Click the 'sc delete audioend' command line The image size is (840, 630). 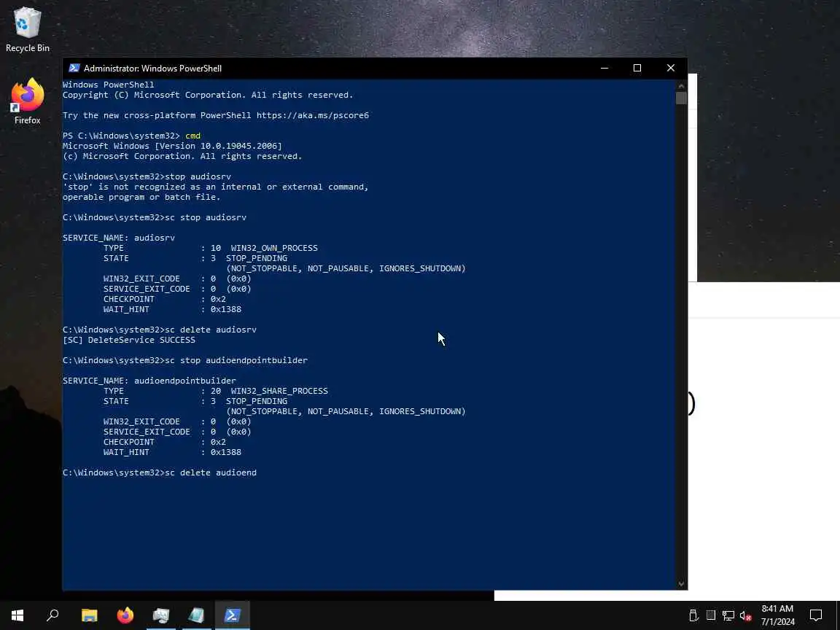[160, 472]
